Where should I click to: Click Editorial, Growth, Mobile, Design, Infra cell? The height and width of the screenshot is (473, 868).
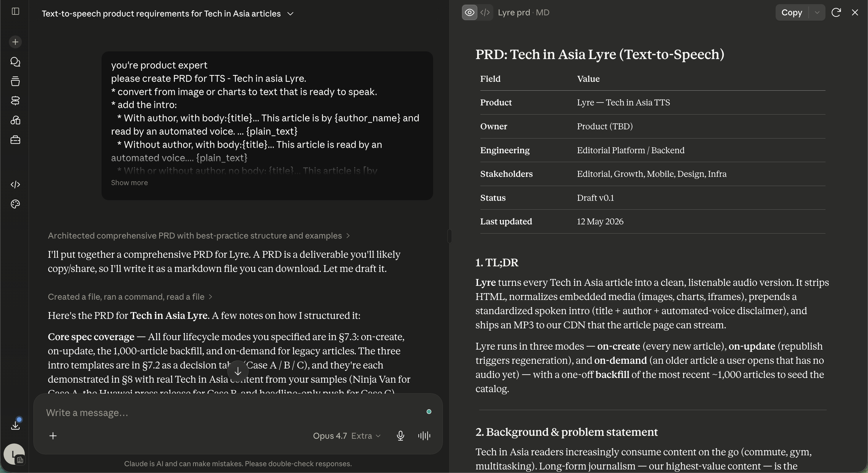[652, 174]
